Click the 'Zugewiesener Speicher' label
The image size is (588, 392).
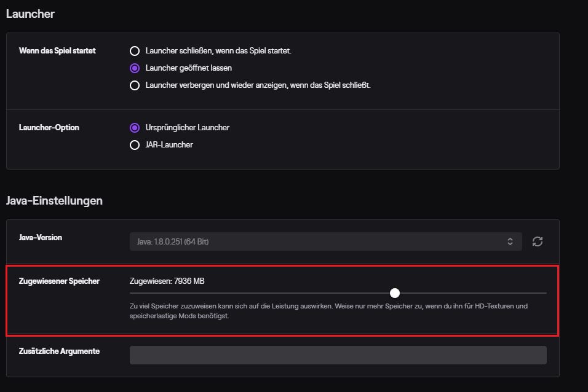tap(59, 281)
